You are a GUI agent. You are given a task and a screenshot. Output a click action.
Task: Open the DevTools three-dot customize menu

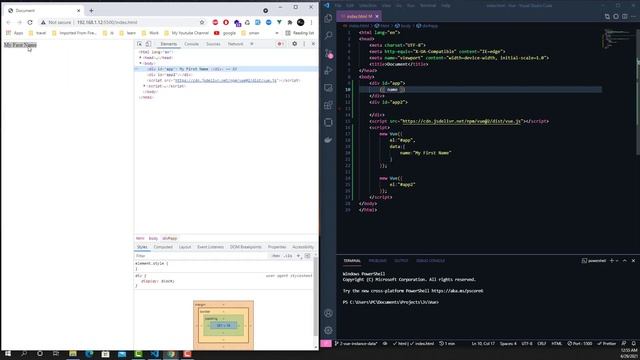point(304,44)
